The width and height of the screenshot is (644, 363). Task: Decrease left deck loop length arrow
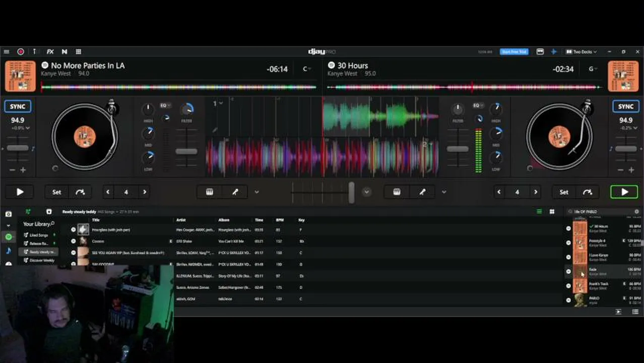point(108,192)
